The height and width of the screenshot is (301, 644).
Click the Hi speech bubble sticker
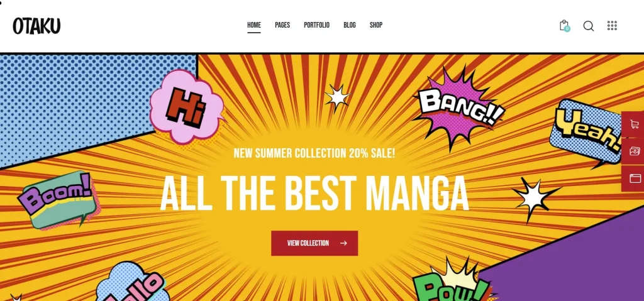click(186, 107)
